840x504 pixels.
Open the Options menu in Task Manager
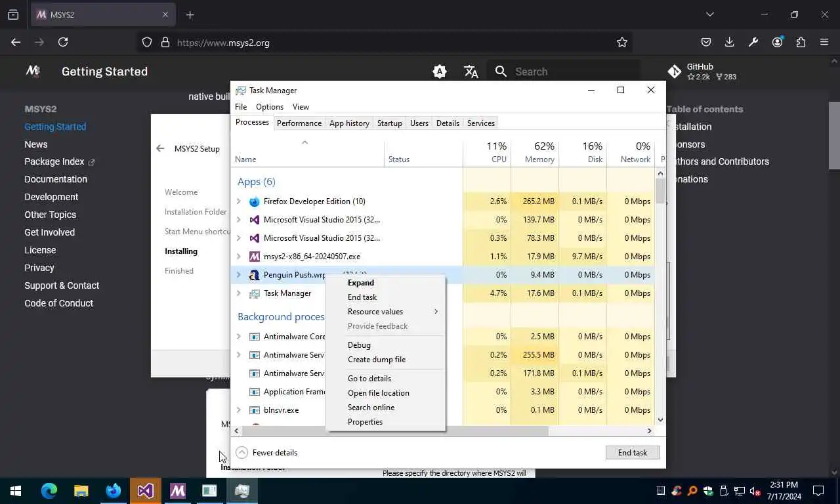pos(270,107)
